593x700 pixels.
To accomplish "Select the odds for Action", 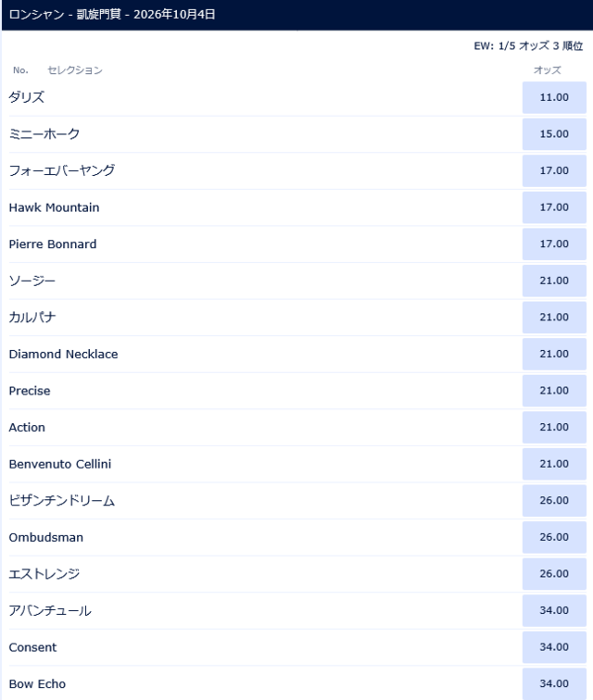I will [x=554, y=428].
